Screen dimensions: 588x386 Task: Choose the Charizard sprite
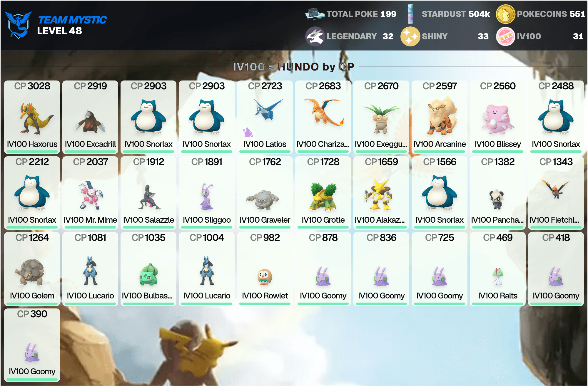[324, 112]
